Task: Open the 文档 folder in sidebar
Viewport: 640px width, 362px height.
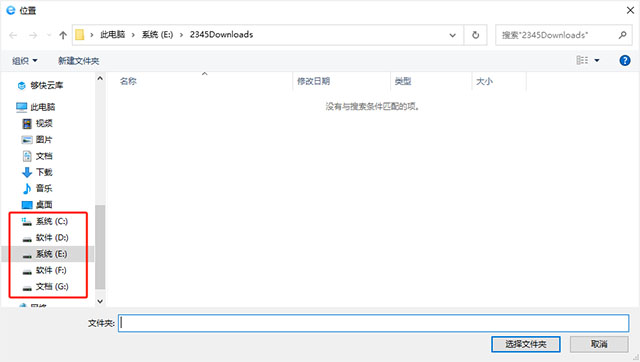Action: (38, 156)
